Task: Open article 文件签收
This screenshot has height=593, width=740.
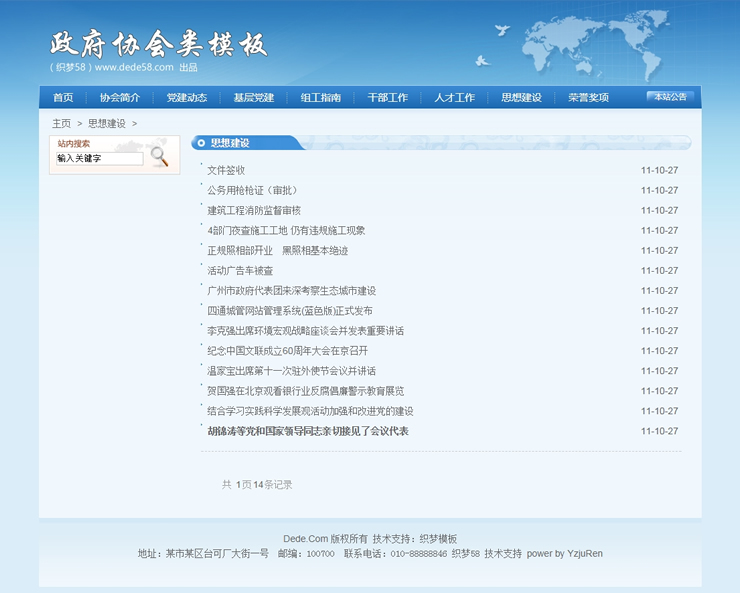Action: 226,171
